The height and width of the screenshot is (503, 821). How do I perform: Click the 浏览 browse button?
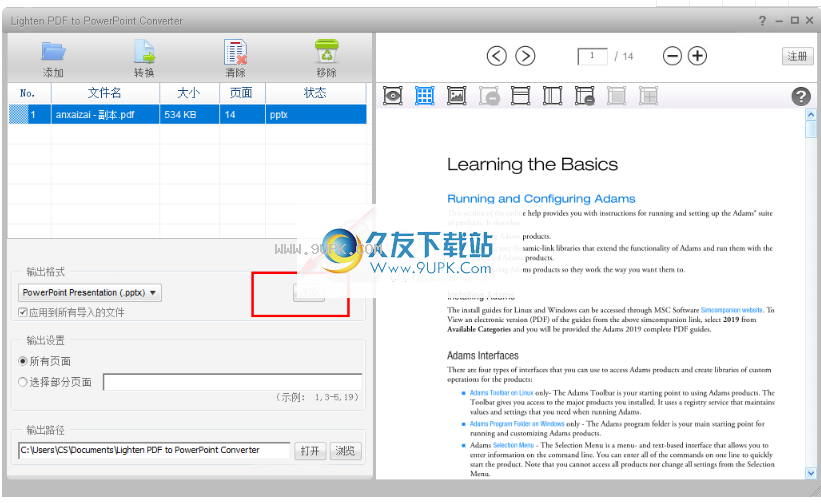tap(345, 451)
